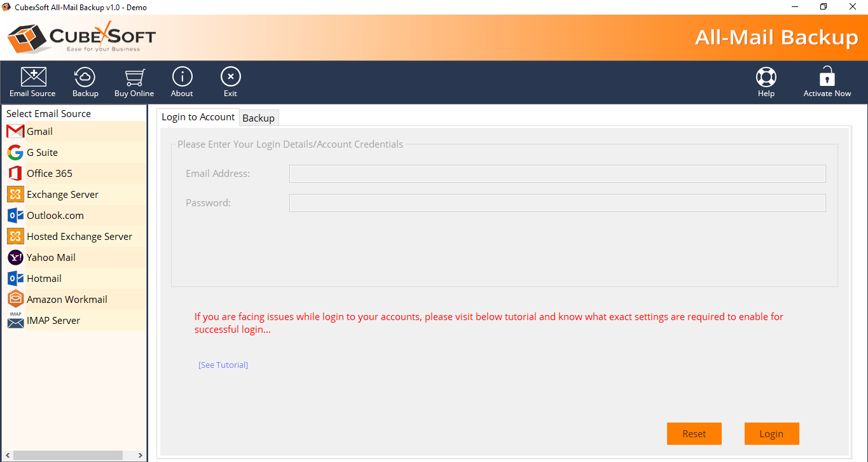Select the G Suite Google icon

click(x=15, y=153)
